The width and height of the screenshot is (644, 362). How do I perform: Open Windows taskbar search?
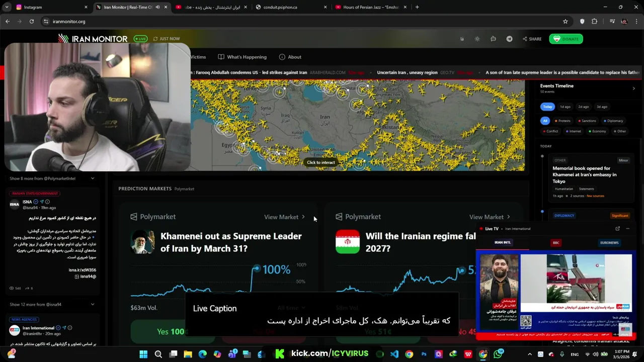tap(158, 354)
